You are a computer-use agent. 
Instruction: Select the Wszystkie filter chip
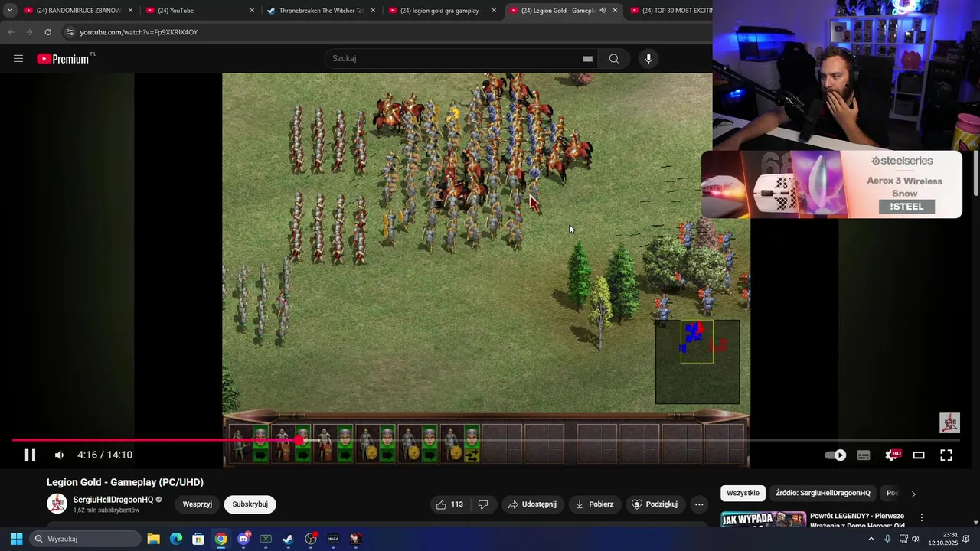point(743,493)
